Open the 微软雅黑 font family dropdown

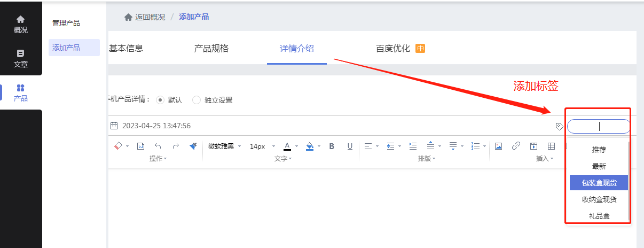225,146
